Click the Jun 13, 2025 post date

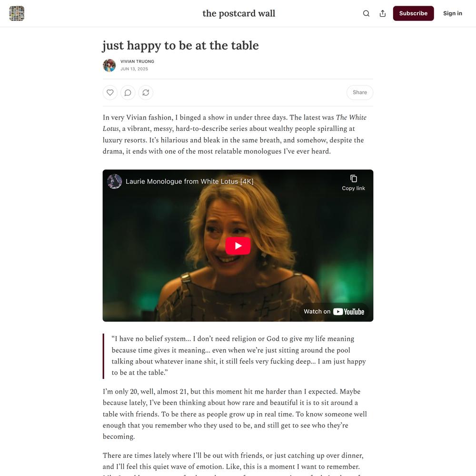[x=134, y=69]
